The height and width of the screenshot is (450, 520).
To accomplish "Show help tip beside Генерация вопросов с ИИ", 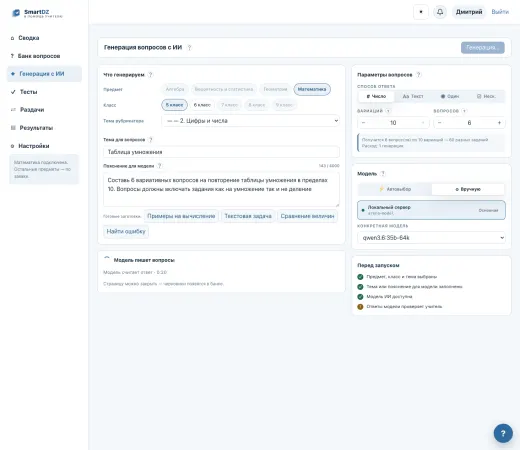I will (189, 48).
